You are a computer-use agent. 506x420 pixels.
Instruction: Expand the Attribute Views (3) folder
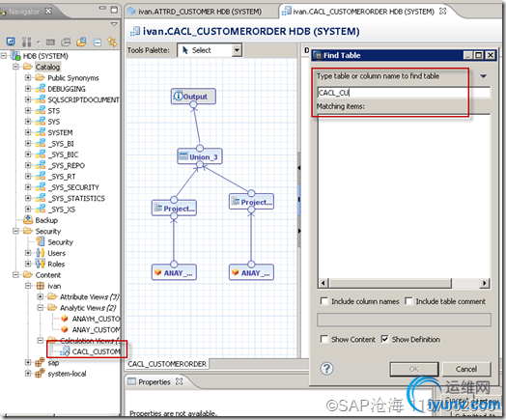coord(40,296)
